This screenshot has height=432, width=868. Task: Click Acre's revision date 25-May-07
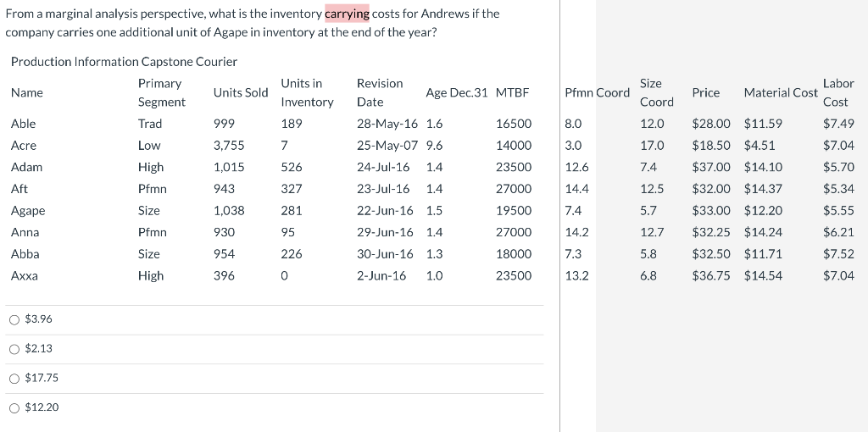pyautogui.click(x=387, y=146)
